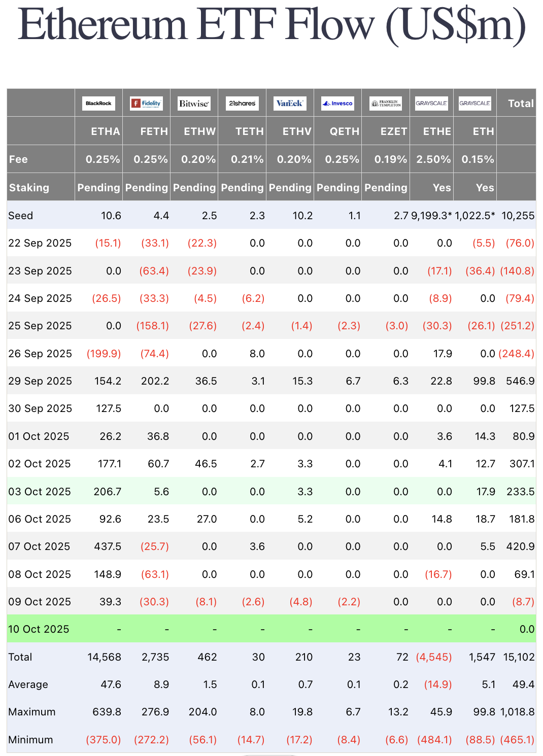Click the Grayscale logo above ETH
Image resolution: width=543 pixels, height=756 pixels.
474,104
